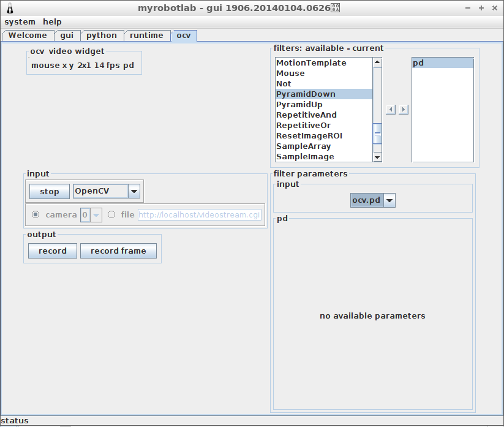Viewport: 504px width, 427px height.
Task: Open the help menu
Action: [52, 22]
